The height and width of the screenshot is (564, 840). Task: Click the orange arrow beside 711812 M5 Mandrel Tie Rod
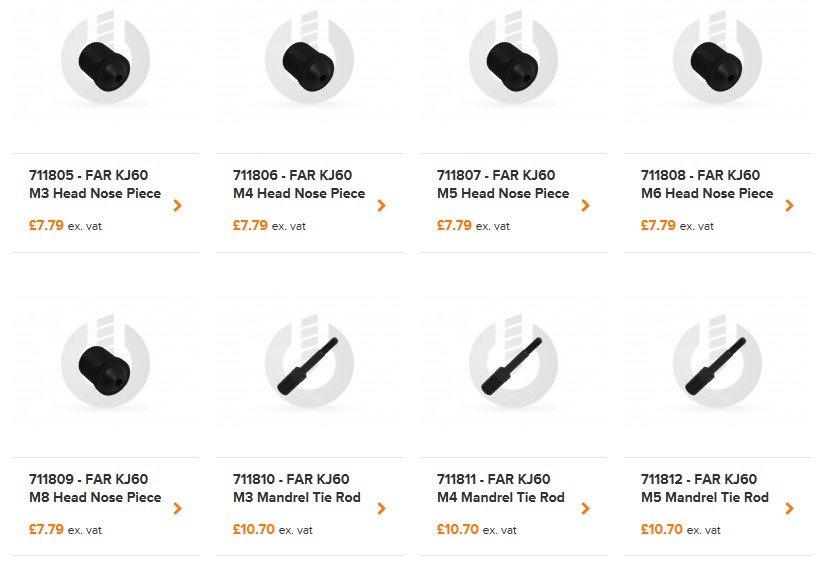pos(790,509)
